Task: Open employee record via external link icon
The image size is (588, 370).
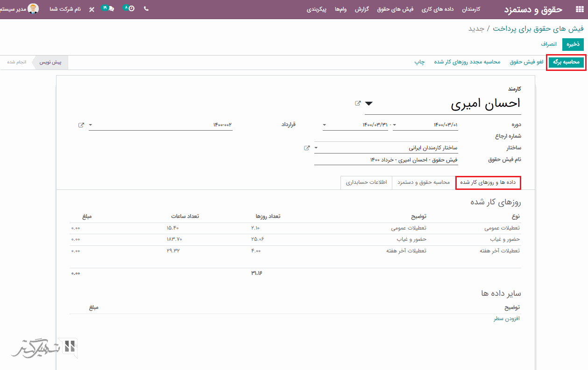Action: [x=358, y=104]
